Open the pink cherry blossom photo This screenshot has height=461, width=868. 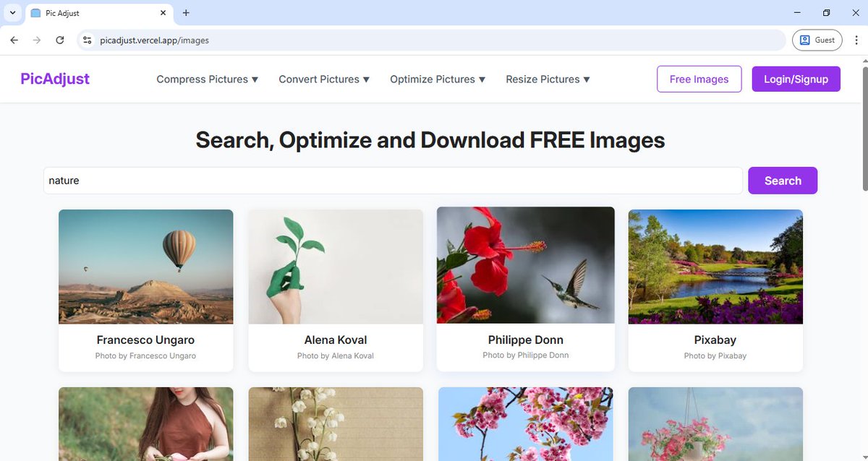526,424
